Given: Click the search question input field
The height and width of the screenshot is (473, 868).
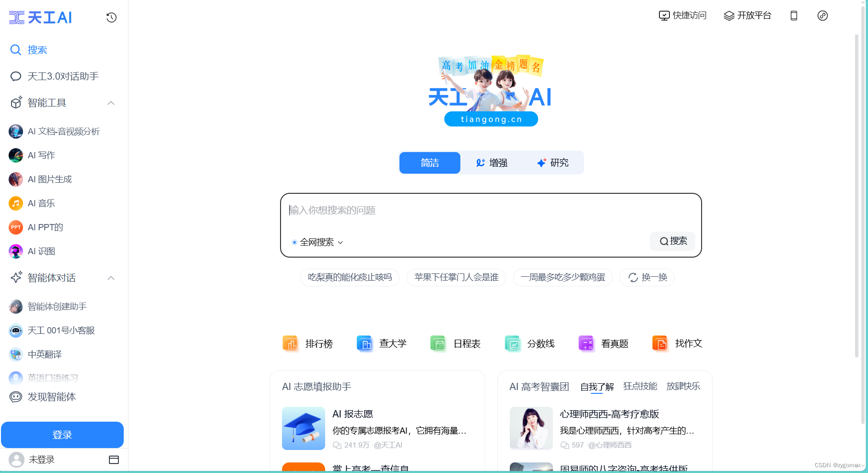Looking at the screenshot, I should click(x=491, y=211).
